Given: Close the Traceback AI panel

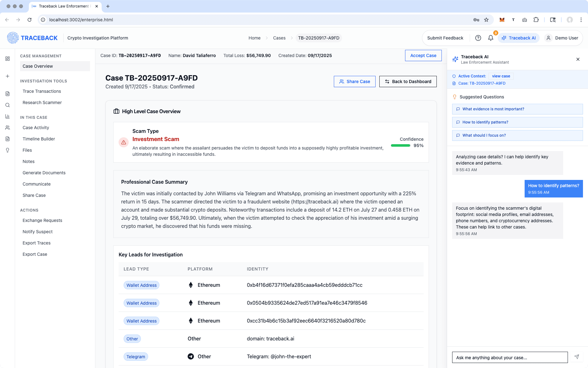Looking at the screenshot, I should 578,59.
